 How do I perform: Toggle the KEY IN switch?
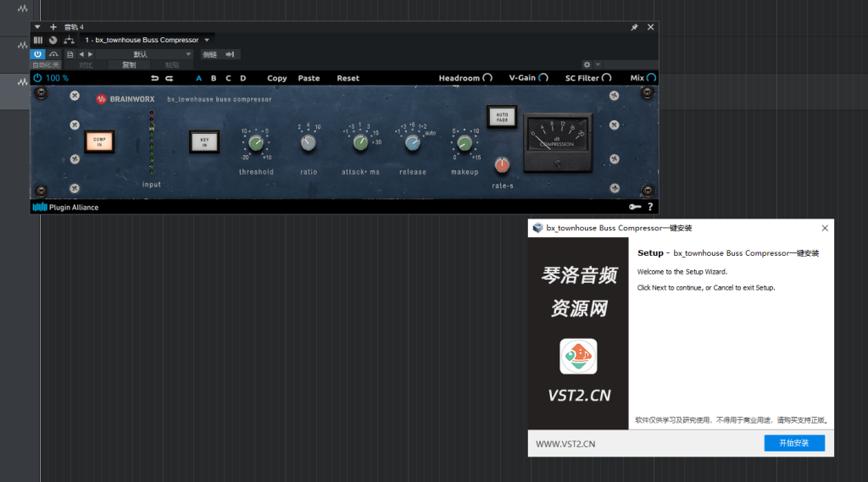pyautogui.click(x=204, y=141)
